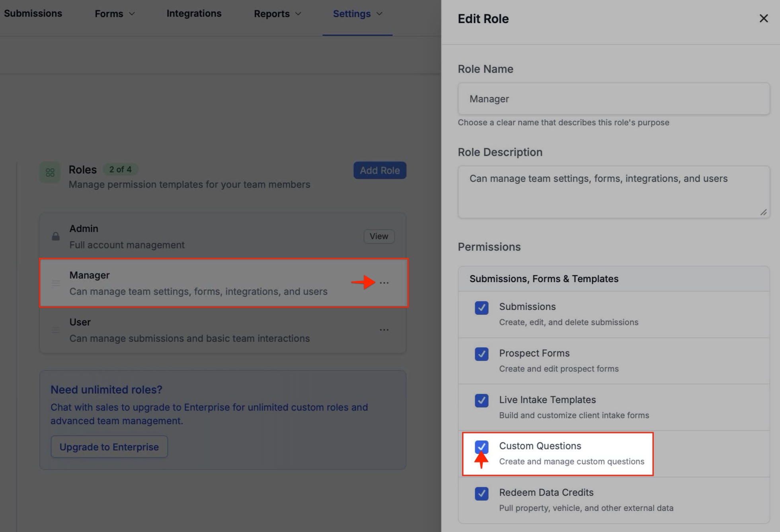The height and width of the screenshot is (532, 780).
Task: Click Admin role lock icon
Action: [x=56, y=236]
